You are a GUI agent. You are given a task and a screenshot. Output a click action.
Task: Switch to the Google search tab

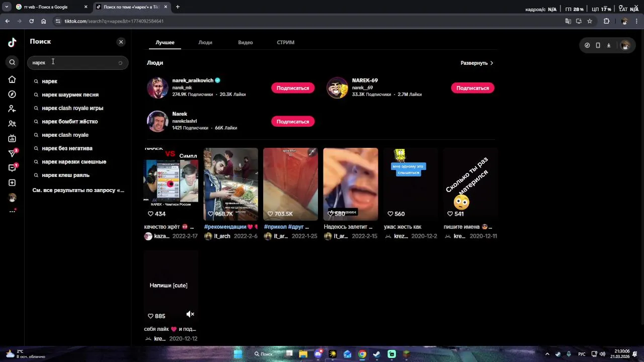click(x=52, y=7)
